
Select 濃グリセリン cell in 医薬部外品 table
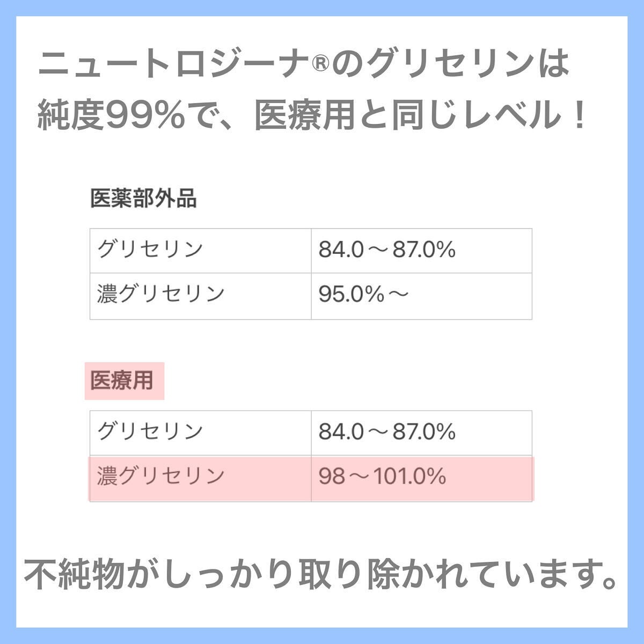click(x=160, y=294)
